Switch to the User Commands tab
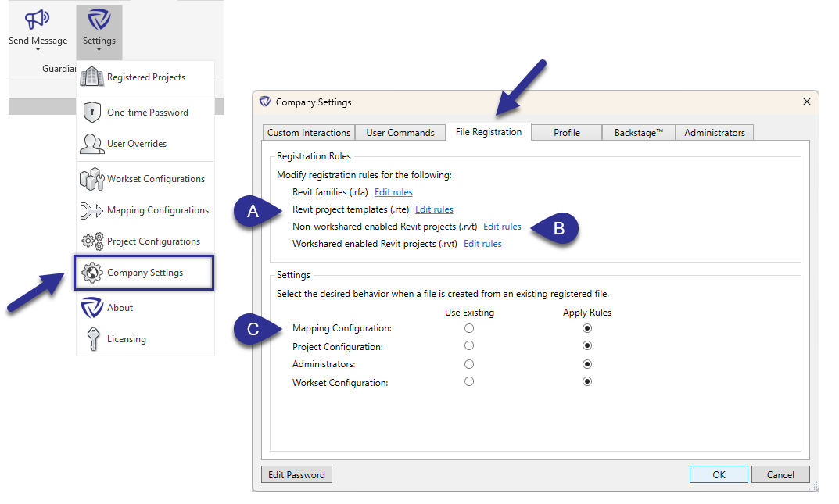This screenshot has height=504, width=839. (x=400, y=132)
